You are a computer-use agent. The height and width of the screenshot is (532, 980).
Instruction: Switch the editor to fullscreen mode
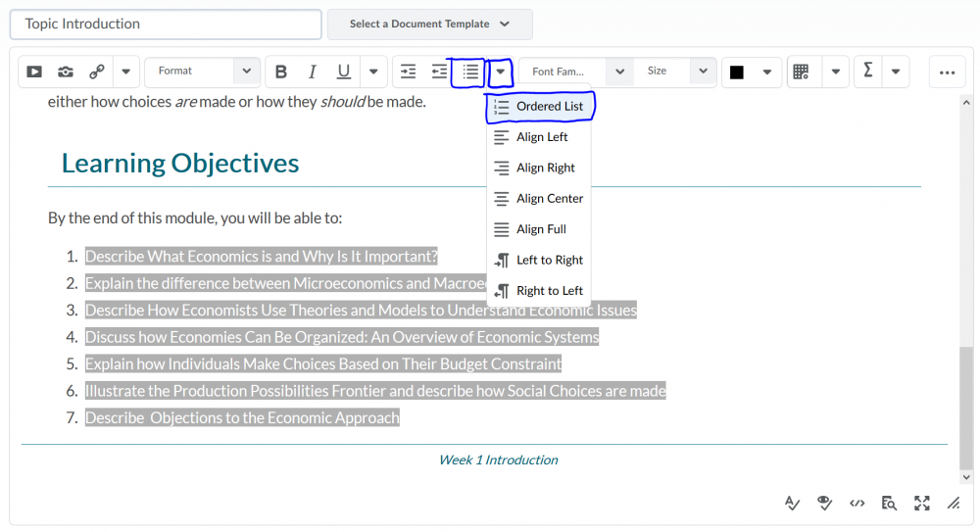(921, 503)
